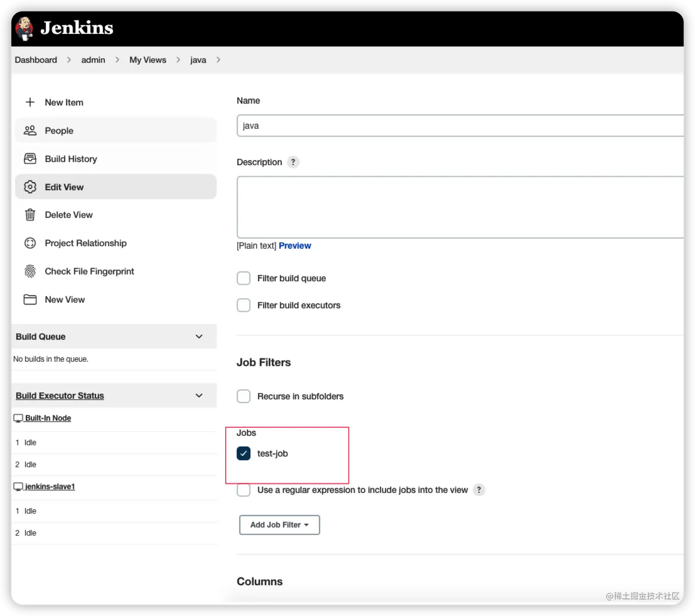
Task: Click the Build History inbox icon
Action: pos(30,159)
